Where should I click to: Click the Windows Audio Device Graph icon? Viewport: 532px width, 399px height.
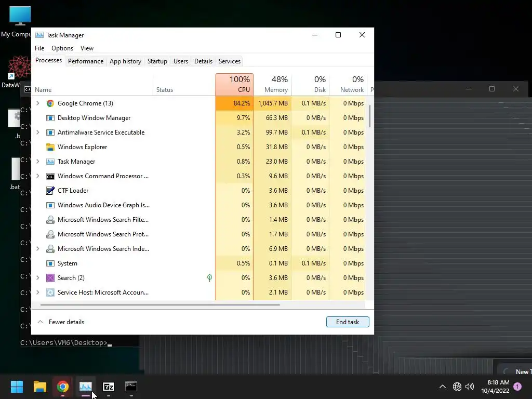(50, 205)
